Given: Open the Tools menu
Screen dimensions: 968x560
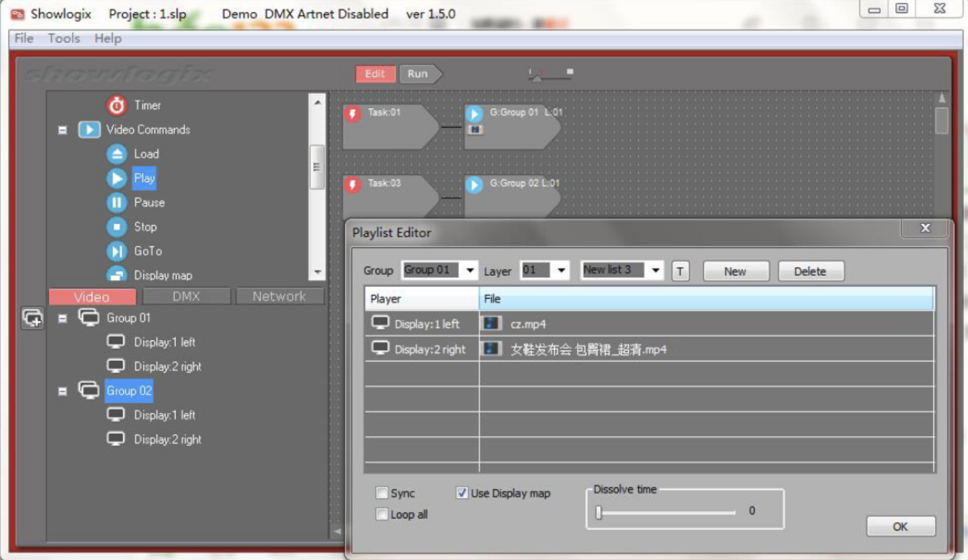Looking at the screenshot, I should [x=64, y=38].
